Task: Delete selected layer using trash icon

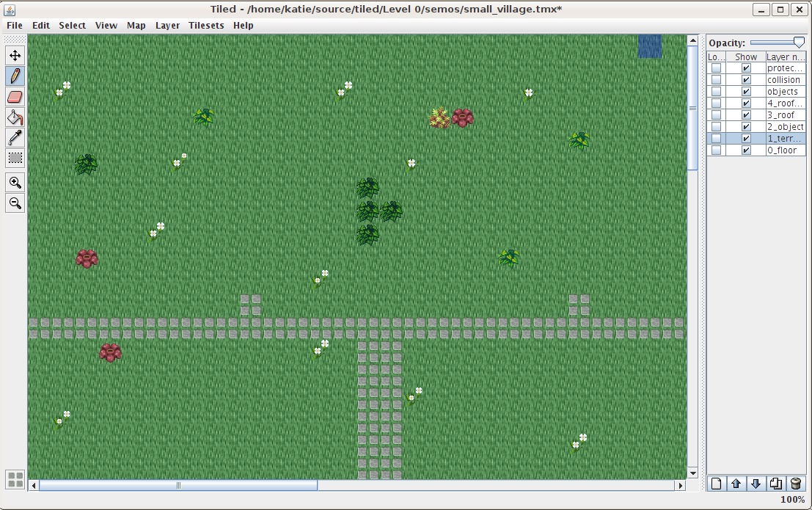Action: click(x=795, y=484)
